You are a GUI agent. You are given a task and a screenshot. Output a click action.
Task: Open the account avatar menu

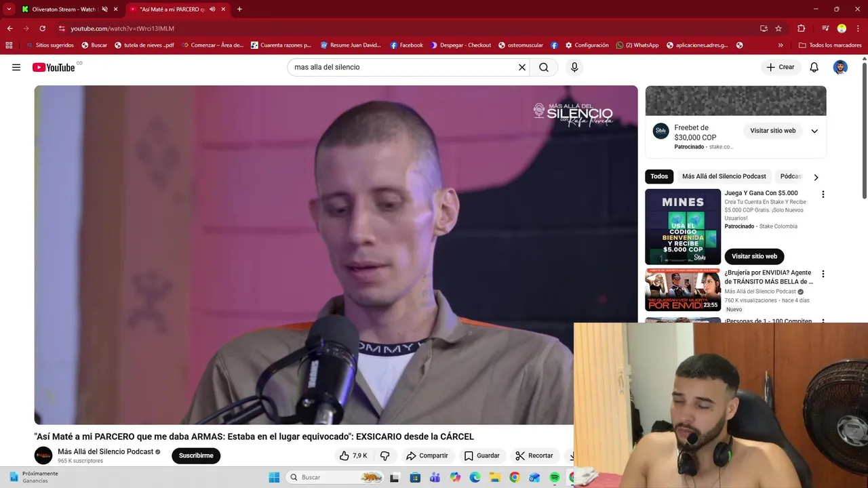[840, 67]
